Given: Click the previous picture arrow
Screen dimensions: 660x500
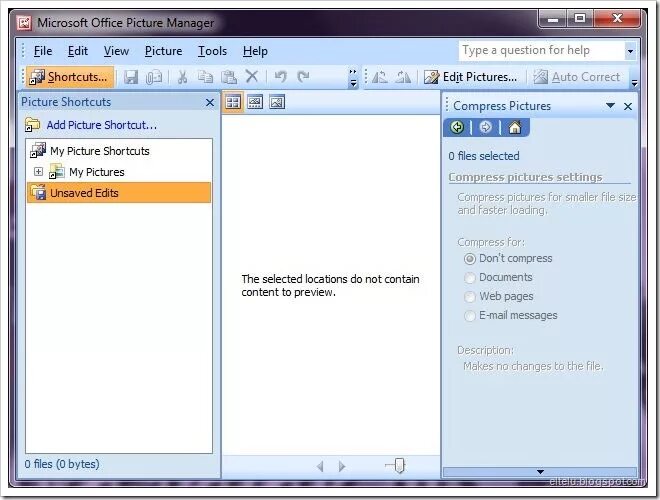Looking at the screenshot, I should (x=320, y=466).
